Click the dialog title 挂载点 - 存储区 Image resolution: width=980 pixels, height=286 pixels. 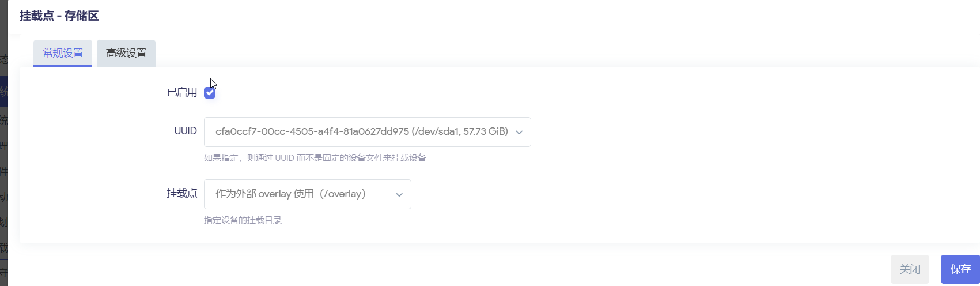[59, 16]
